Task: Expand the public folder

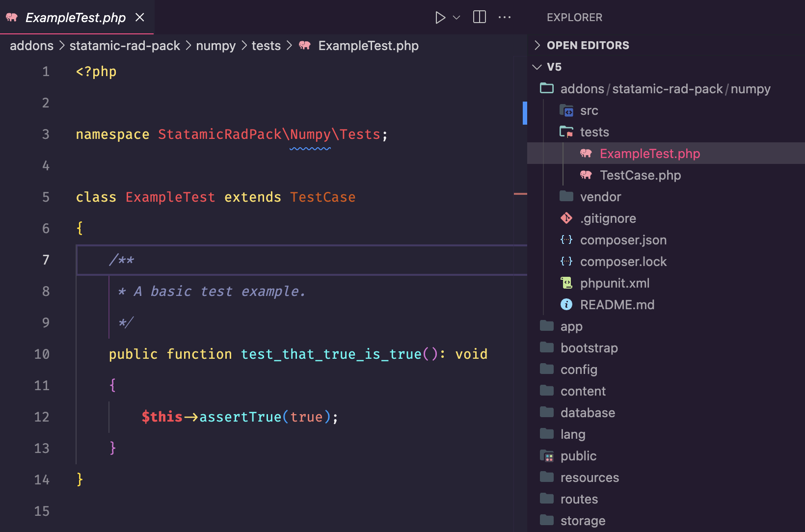Action: 666,455
